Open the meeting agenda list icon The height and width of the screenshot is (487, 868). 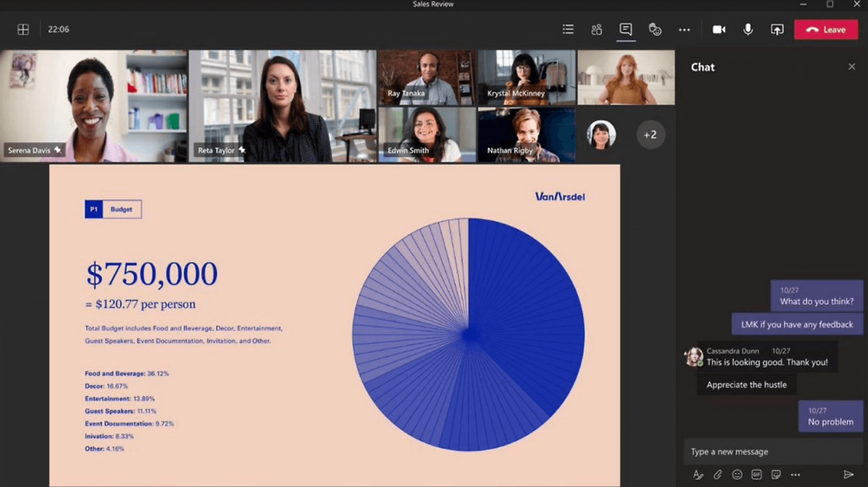click(x=568, y=30)
